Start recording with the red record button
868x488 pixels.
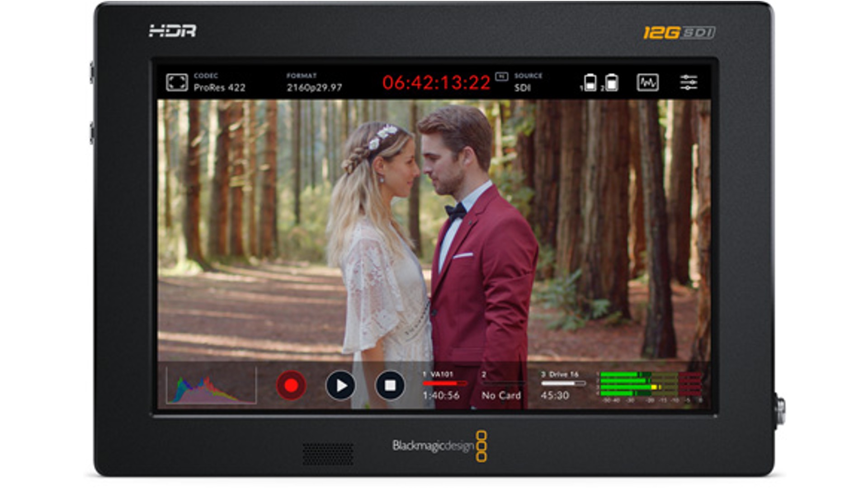coord(291,385)
